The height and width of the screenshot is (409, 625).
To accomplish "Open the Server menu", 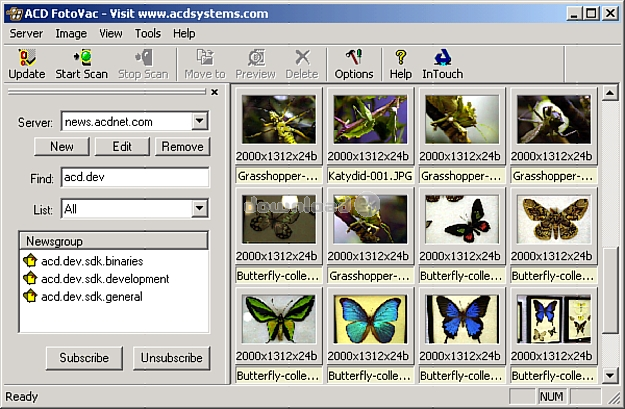I will pos(26,33).
